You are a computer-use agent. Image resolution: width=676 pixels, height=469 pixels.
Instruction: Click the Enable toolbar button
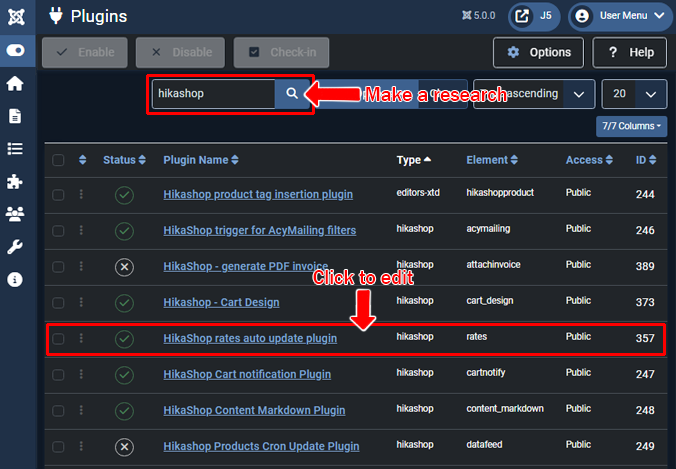tap(85, 53)
